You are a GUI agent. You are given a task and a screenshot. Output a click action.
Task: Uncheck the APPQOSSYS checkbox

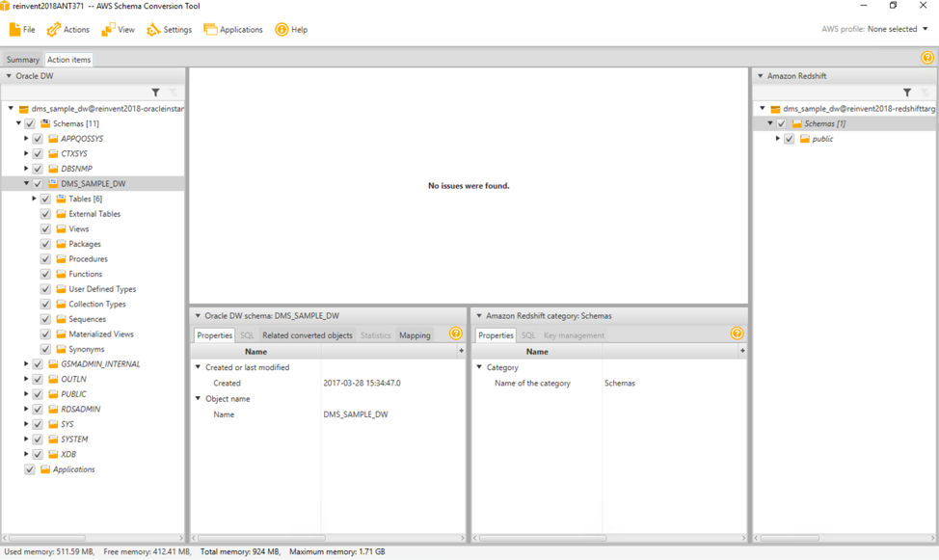tap(38, 139)
